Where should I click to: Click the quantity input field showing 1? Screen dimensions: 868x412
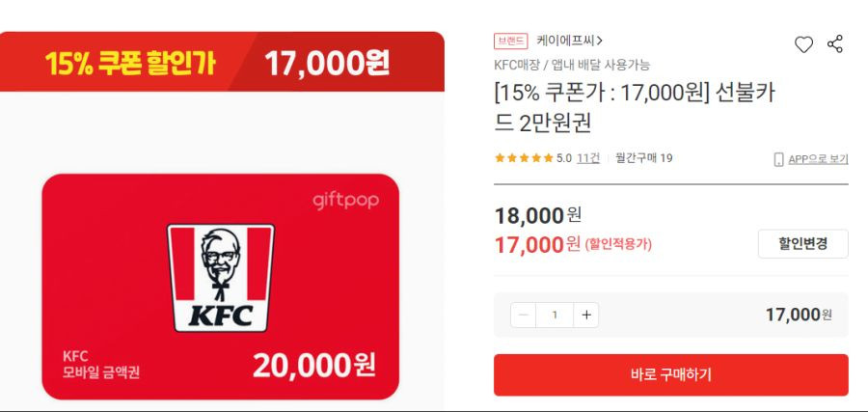[555, 316]
